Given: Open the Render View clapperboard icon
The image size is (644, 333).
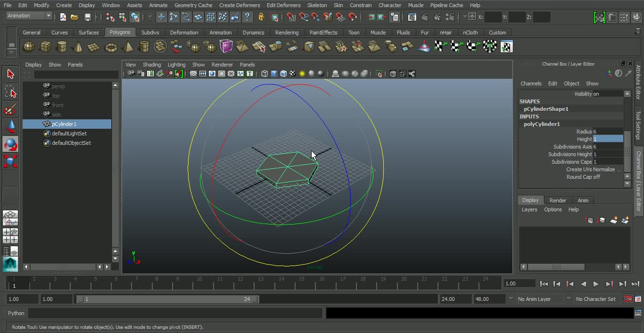Looking at the screenshot, I should [412, 17].
